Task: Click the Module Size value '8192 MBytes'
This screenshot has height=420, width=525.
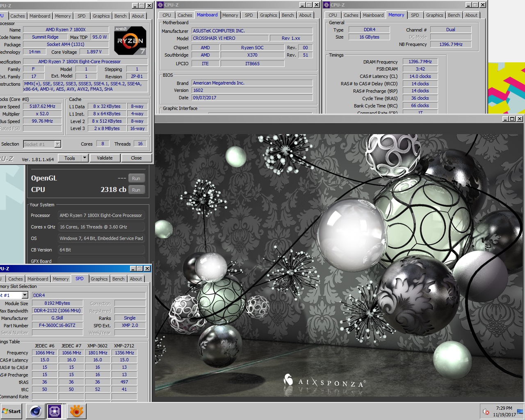Action: point(57,303)
